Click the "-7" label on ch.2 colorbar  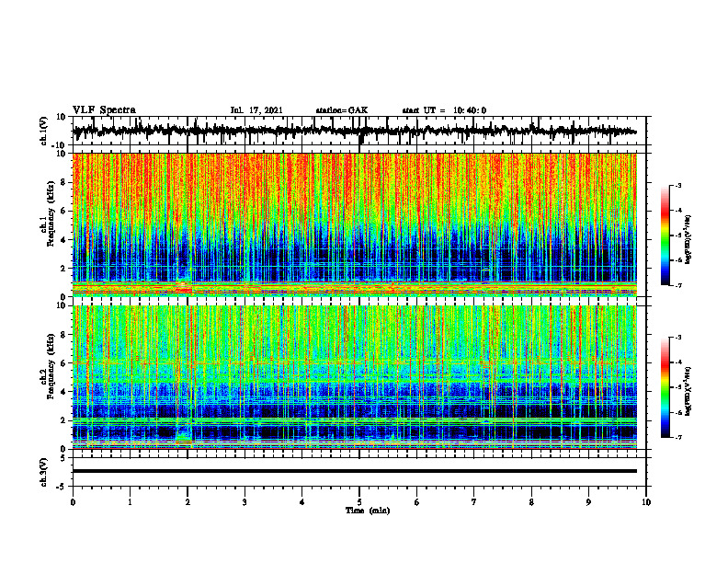[677, 437]
